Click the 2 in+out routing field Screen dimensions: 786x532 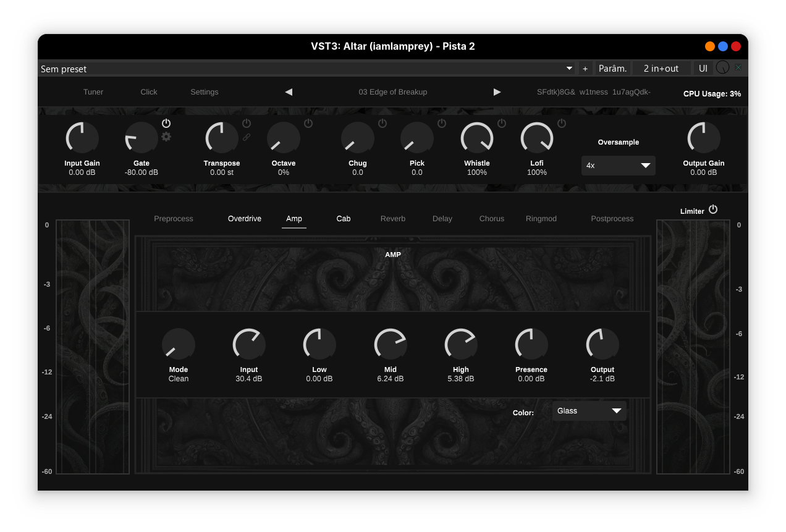click(x=661, y=69)
